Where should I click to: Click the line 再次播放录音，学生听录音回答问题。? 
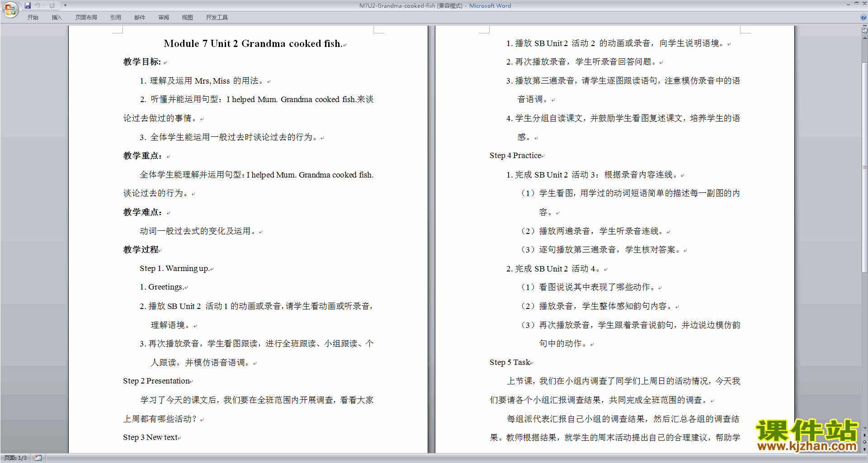(582, 62)
